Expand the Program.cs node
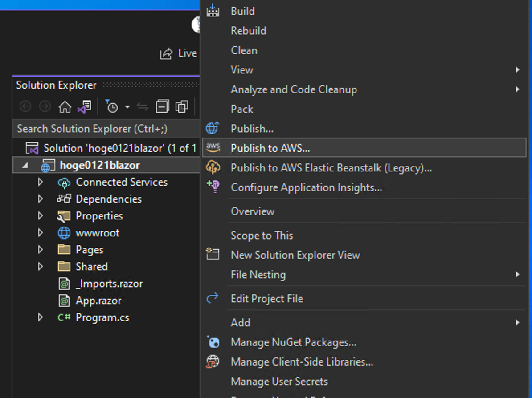 41,317
